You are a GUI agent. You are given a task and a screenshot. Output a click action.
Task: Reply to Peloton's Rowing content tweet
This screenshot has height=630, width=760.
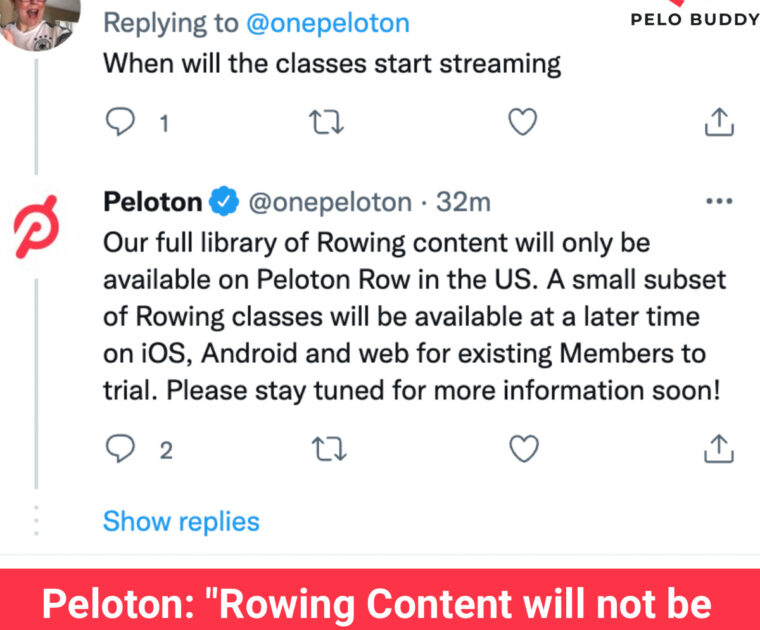pyautogui.click(x=121, y=450)
